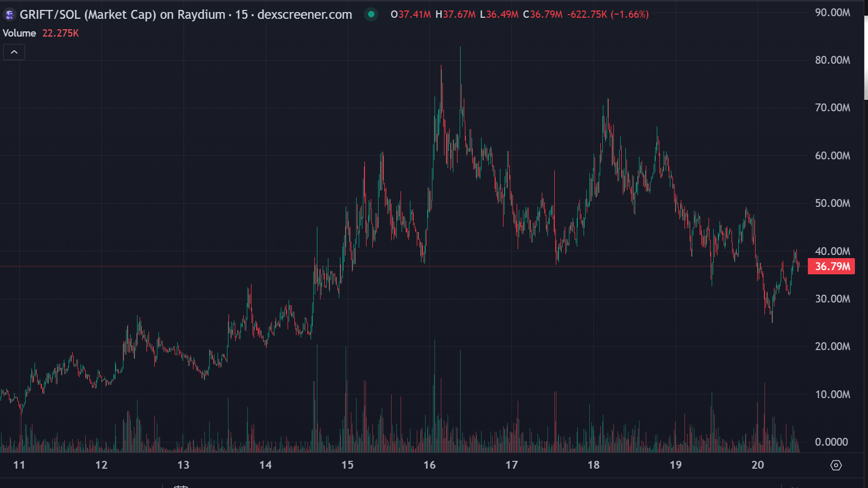The height and width of the screenshot is (488, 868).
Task: Click the 40.00M price axis label
Action: coord(832,251)
